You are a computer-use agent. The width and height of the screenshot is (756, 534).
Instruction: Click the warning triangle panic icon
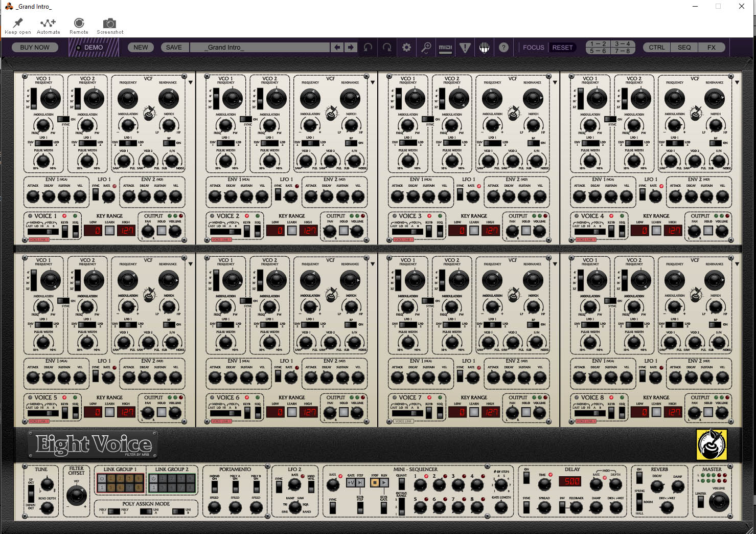[x=465, y=48]
